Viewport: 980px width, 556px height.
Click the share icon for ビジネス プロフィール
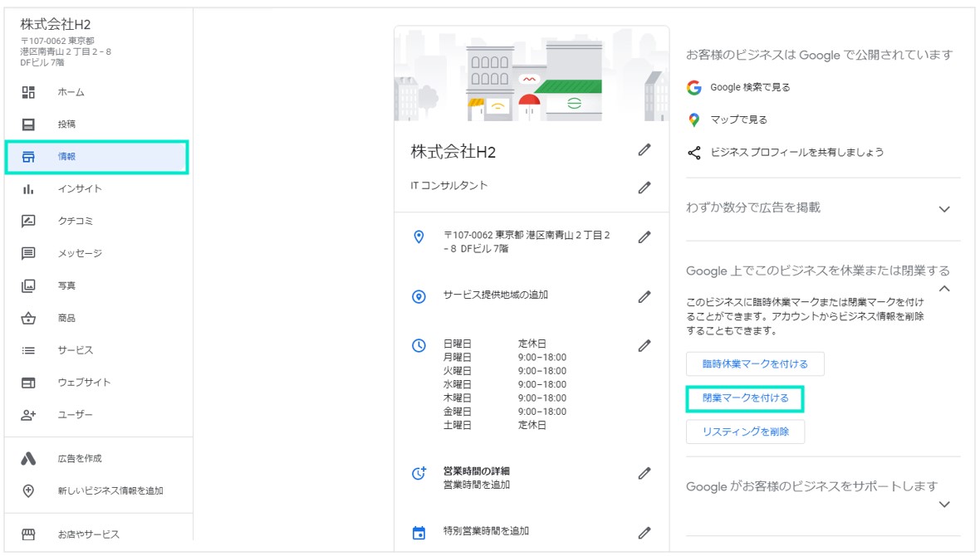pyautogui.click(x=694, y=153)
